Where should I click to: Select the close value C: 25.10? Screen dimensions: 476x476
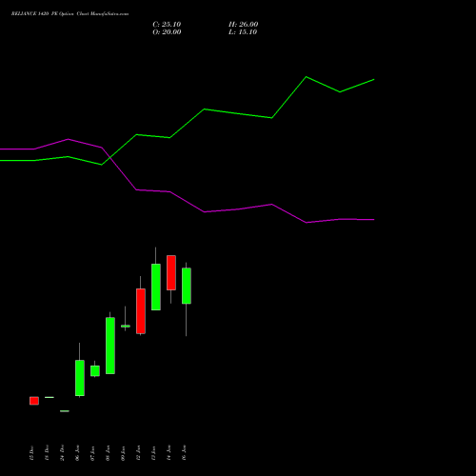(x=167, y=25)
